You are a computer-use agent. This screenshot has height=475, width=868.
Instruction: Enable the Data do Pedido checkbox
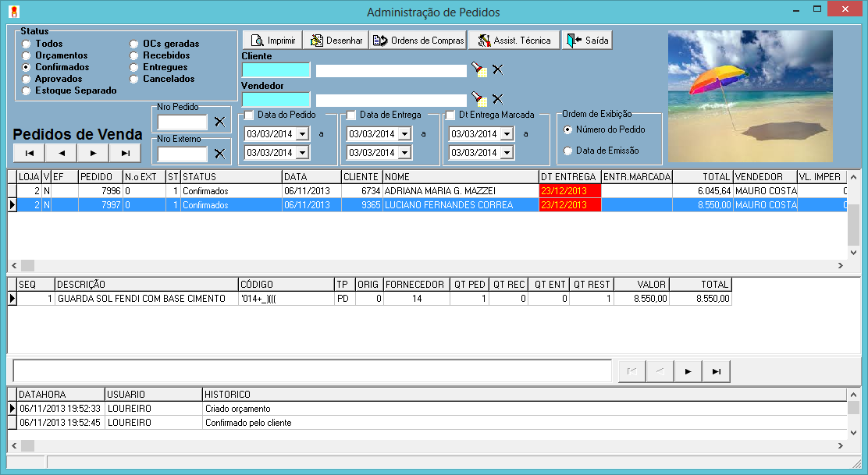coord(249,115)
